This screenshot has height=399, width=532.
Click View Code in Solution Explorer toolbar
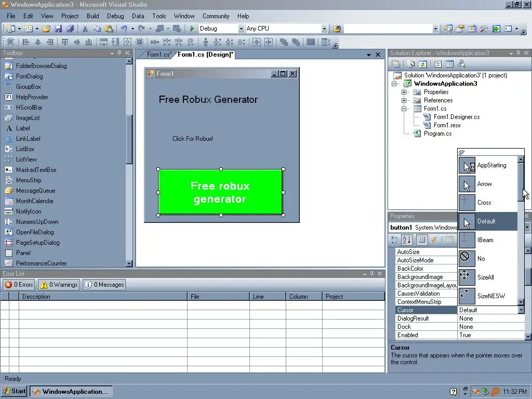(438, 64)
